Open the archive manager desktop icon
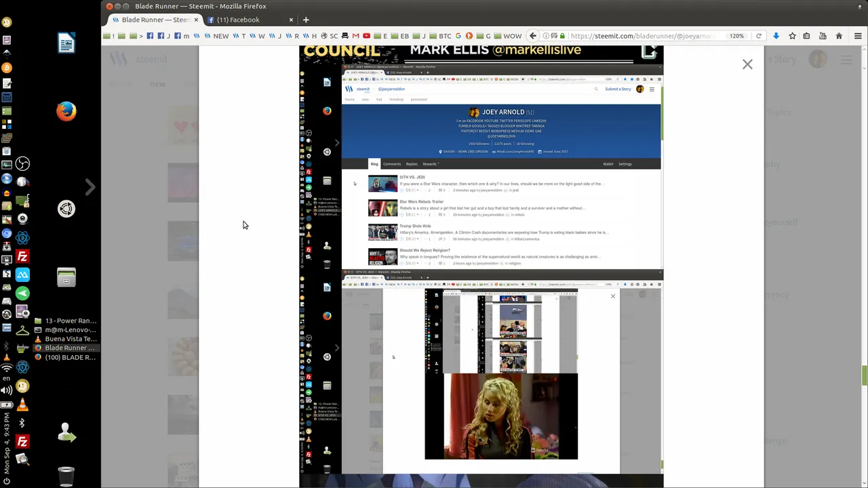The height and width of the screenshot is (488, 868). click(x=66, y=277)
